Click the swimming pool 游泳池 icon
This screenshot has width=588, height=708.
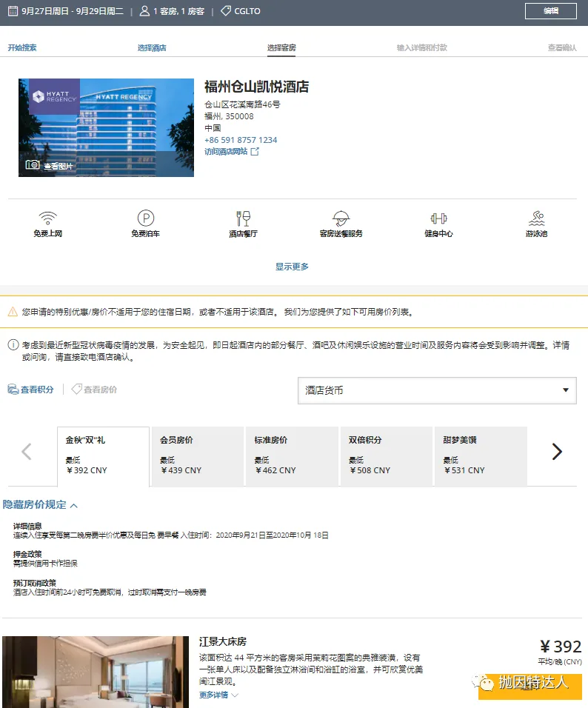pyautogui.click(x=536, y=218)
